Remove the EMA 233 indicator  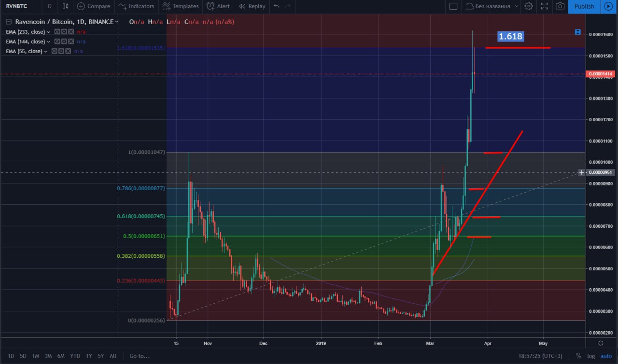pyautogui.click(x=71, y=32)
